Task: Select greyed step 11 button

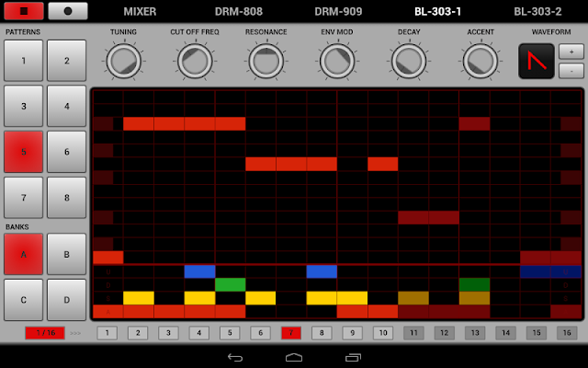Action: pyautogui.click(x=413, y=333)
